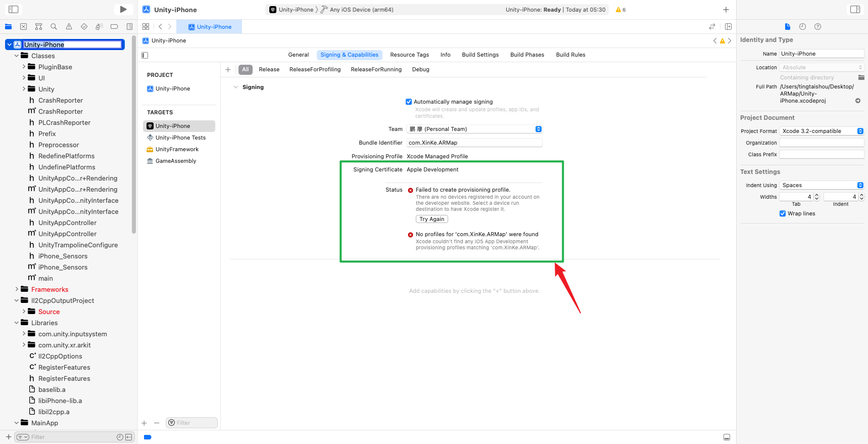
Task: Click the related items grid icon
Action: (x=146, y=26)
